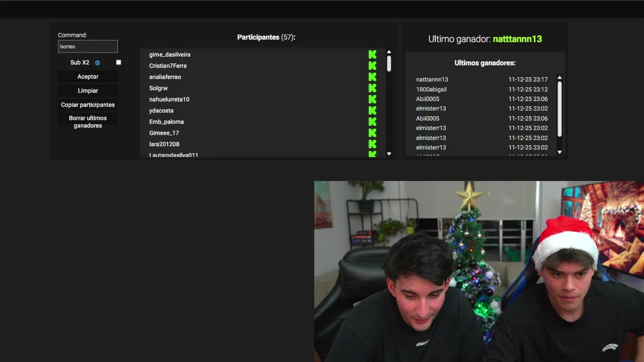Click the timestamp 11-12-25 23:12
The height and width of the screenshot is (362, 644).
tap(528, 89)
